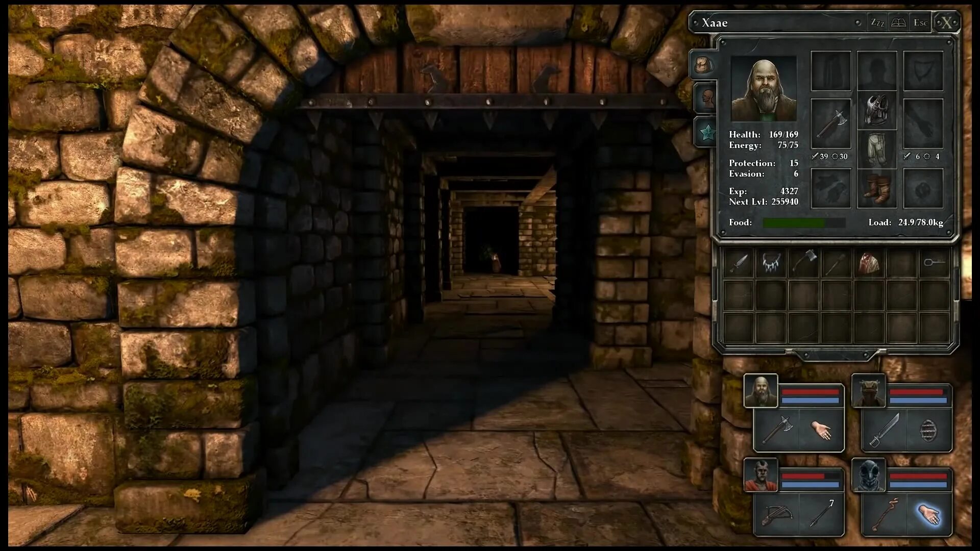Select the equipped pants slot
This screenshot has width=980, height=551.
pos(876,150)
